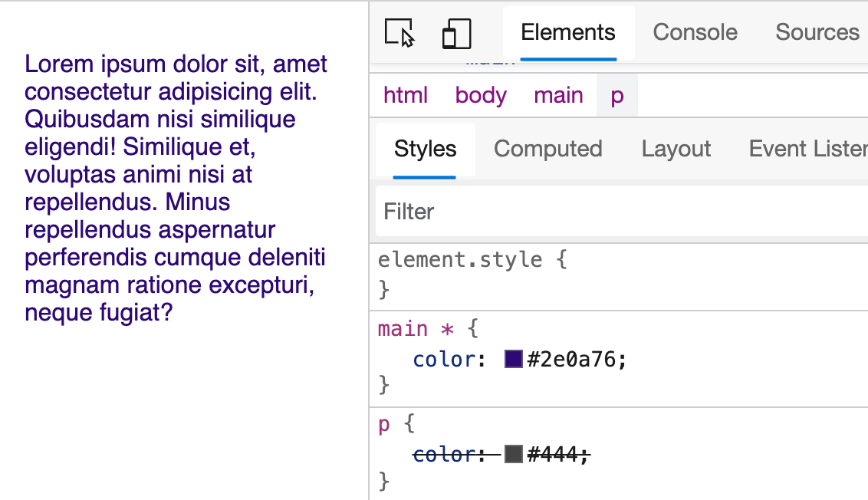Select the body element in the breadcrumb
This screenshot has height=500, width=868.
click(x=481, y=95)
